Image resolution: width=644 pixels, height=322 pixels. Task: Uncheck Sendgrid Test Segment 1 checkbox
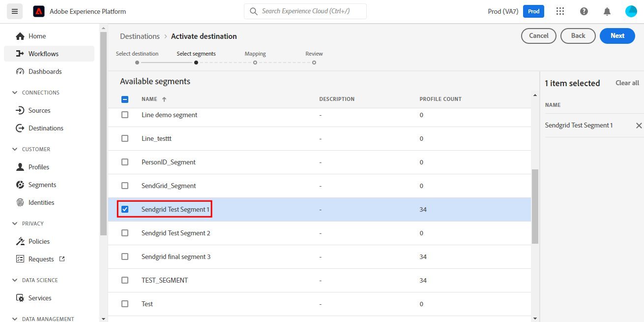pos(125,209)
